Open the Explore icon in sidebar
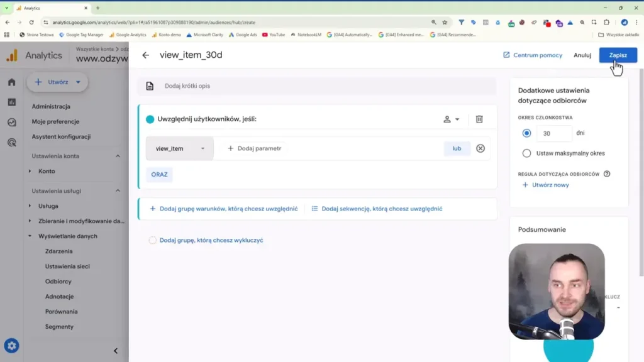This screenshot has width=644, height=362. [11, 122]
